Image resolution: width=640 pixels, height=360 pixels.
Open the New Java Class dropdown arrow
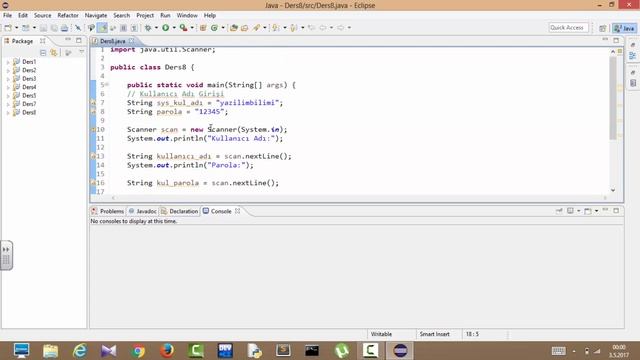(x=223, y=28)
